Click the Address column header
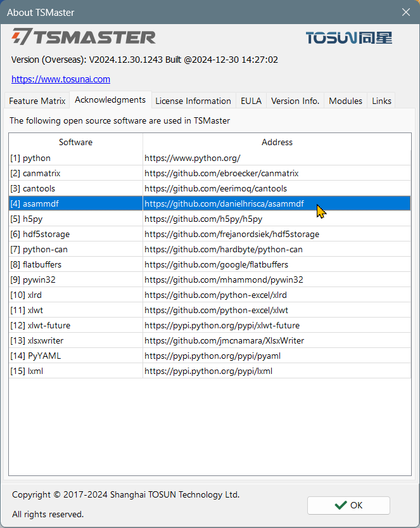The image size is (420, 528). click(x=277, y=142)
